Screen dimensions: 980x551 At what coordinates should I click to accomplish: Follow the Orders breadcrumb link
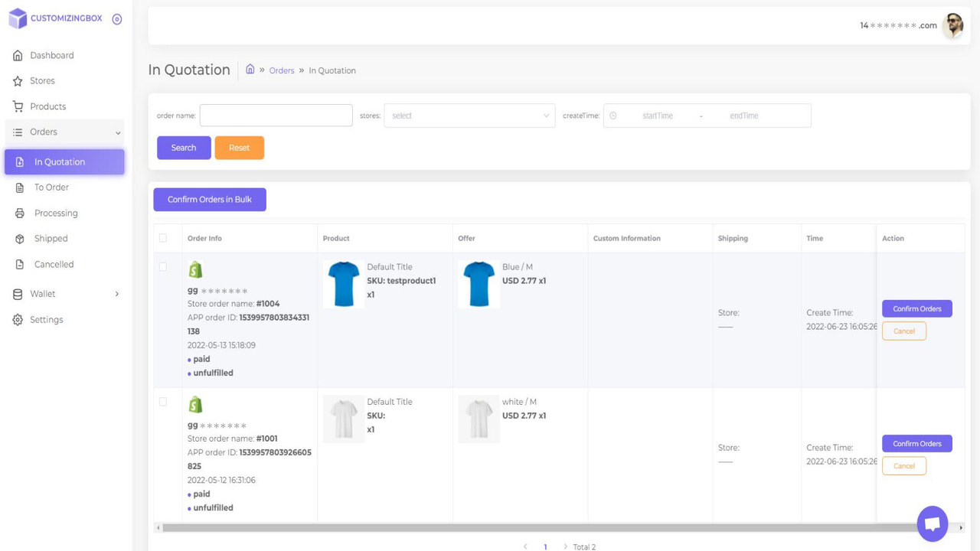281,70
